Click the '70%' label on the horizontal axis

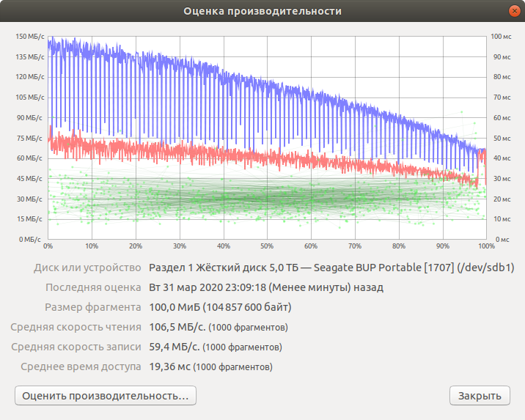tap(355, 246)
